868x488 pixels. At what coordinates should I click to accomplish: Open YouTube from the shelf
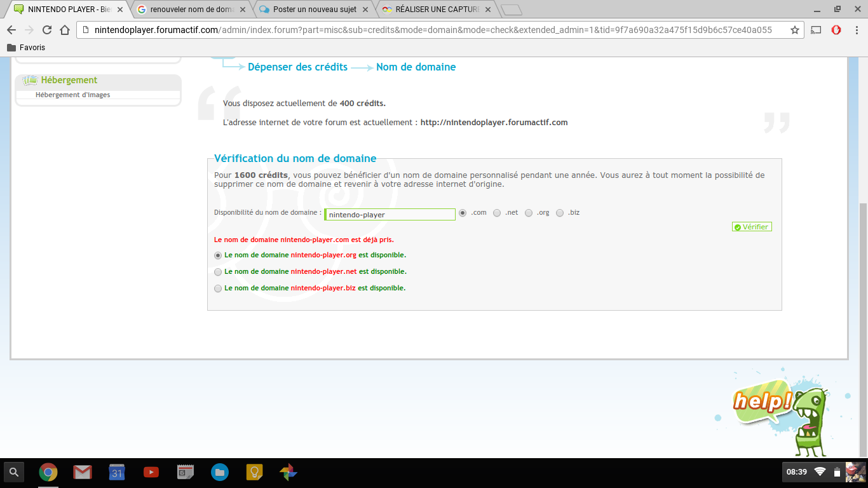[x=151, y=472]
